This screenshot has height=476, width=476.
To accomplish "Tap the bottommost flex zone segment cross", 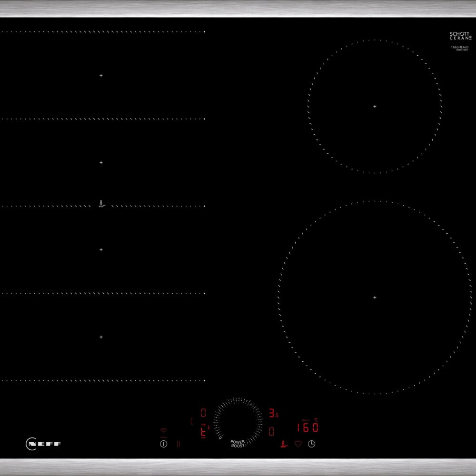I will tap(101, 337).
